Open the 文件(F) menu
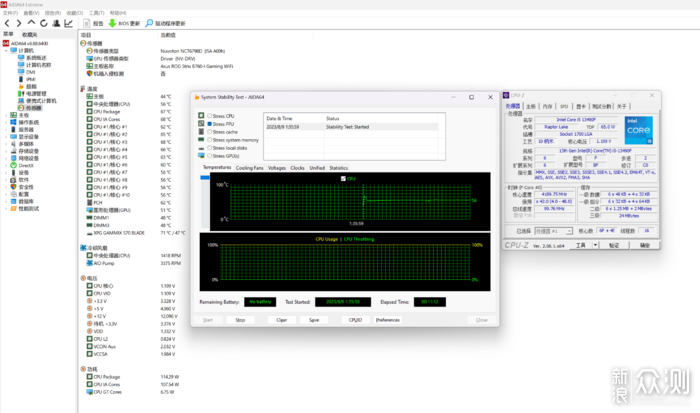Viewport: 700px width, 413px height. pos(10,13)
